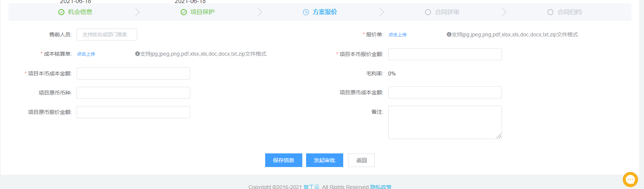This screenshot has height=189, width=644.
Task: Open the 项目原币币种 selection field
Action: 133,93
